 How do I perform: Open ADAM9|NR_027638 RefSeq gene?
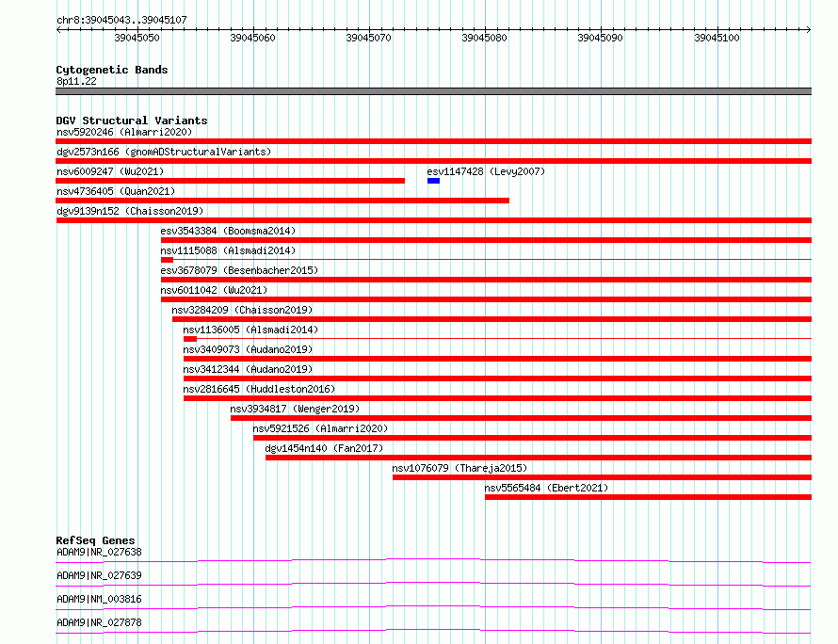[x=99, y=552]
